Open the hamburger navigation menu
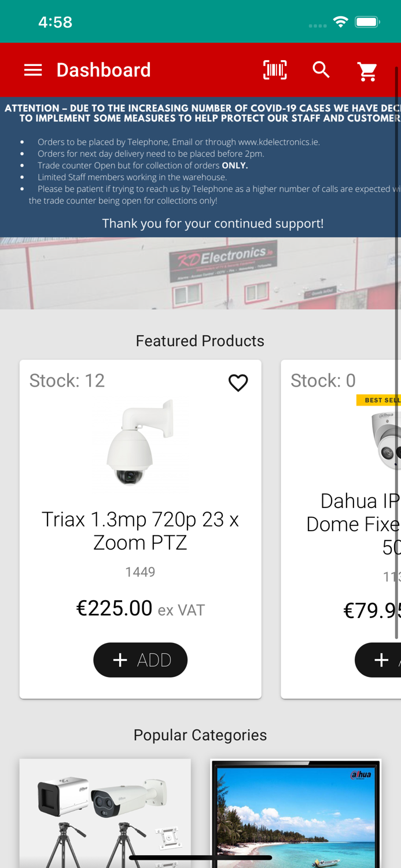Image resolution: width=401 pixels, height=868 pixels. tap(33, 69)
